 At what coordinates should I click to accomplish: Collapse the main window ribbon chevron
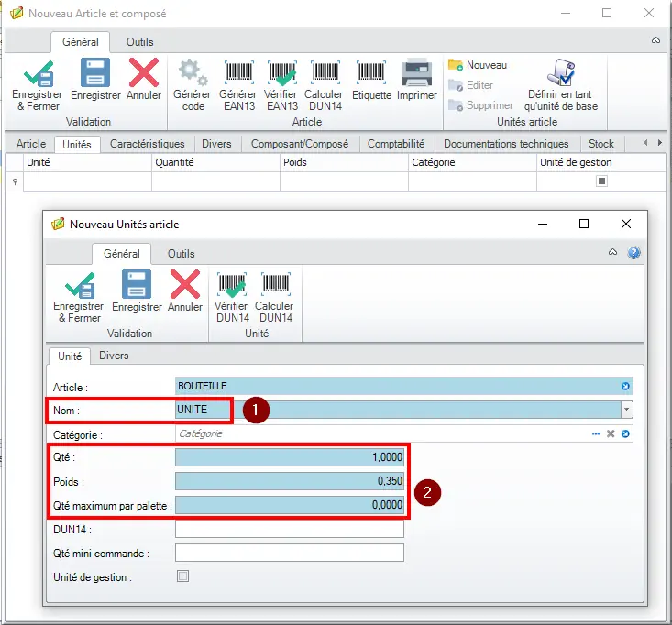click(655, 41)
